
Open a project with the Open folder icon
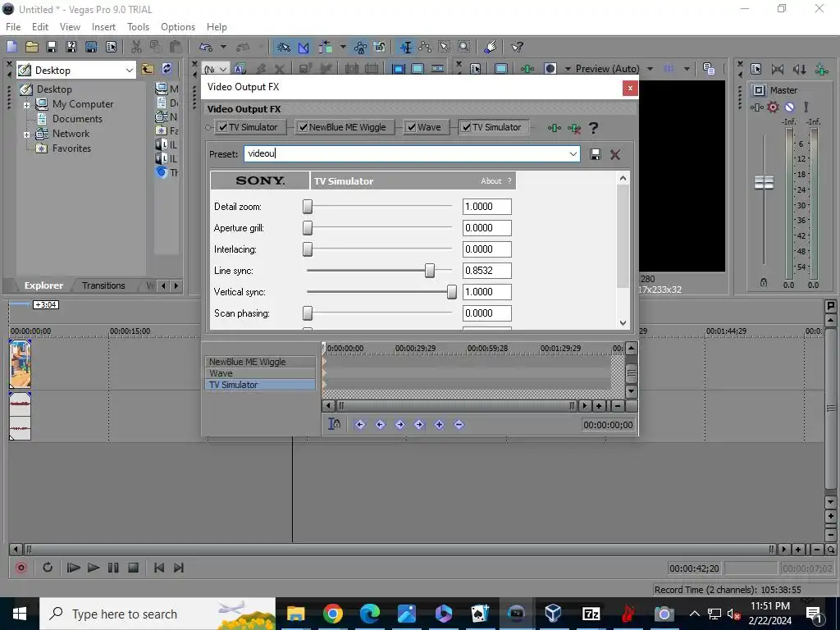pos(32,47)
